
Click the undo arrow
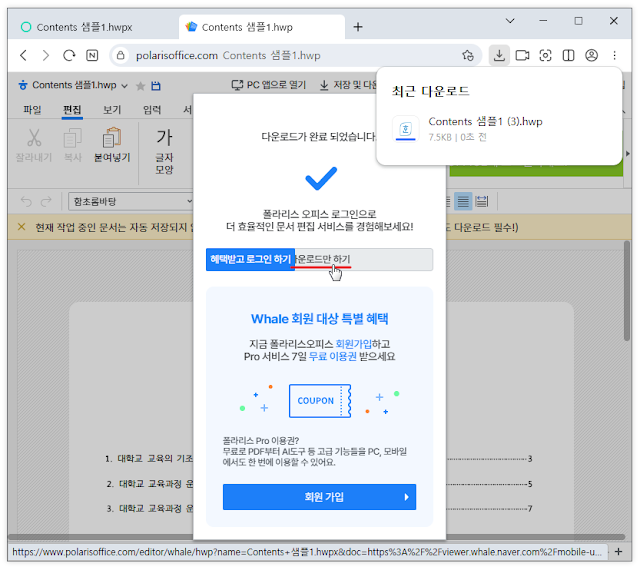click(x=26, y=201)
